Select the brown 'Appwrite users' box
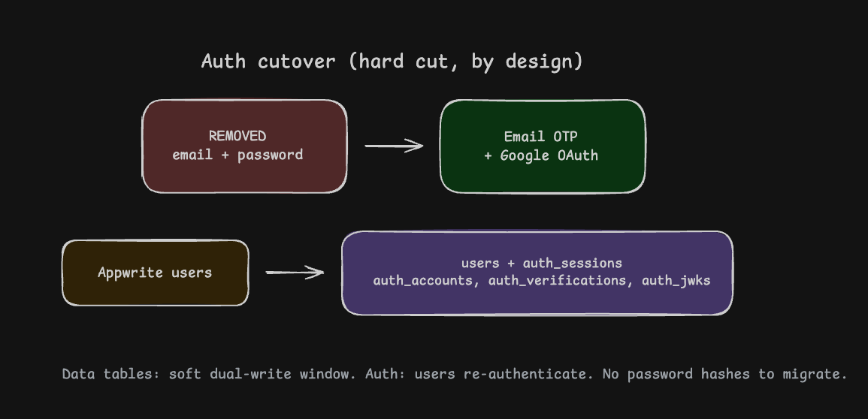This screenshot has width=868, height=419. pyautogui.click(x=156, y=273)
